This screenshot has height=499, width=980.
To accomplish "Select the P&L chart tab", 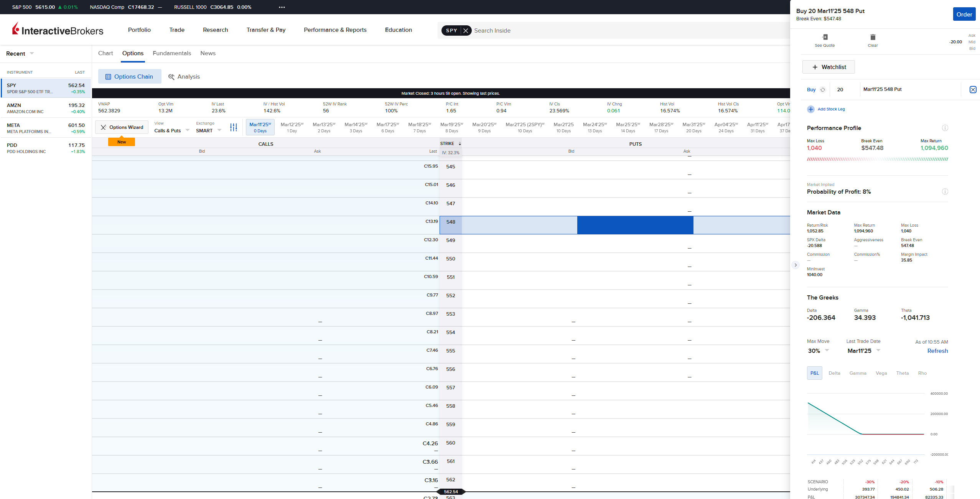I will [x=814, y=373].
